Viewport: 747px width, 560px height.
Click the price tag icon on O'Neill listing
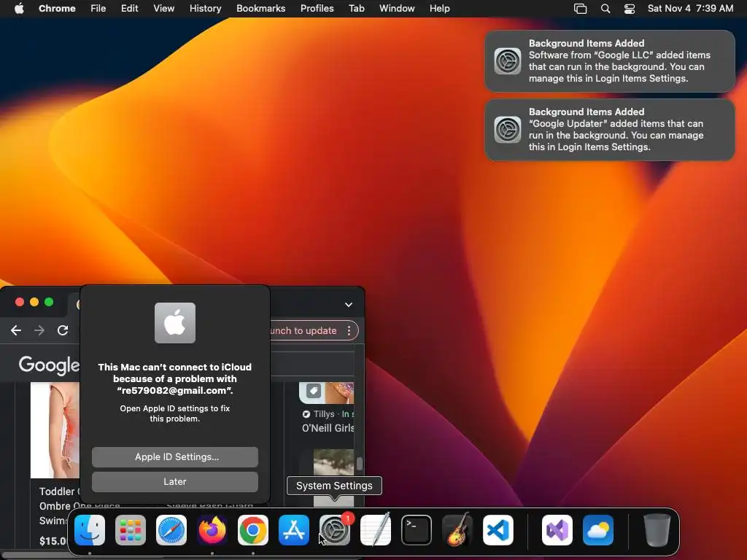click(x=314, y=391)
